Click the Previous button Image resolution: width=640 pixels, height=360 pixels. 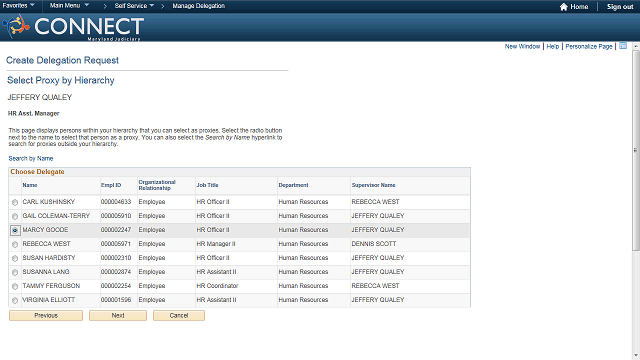point(46,316)
